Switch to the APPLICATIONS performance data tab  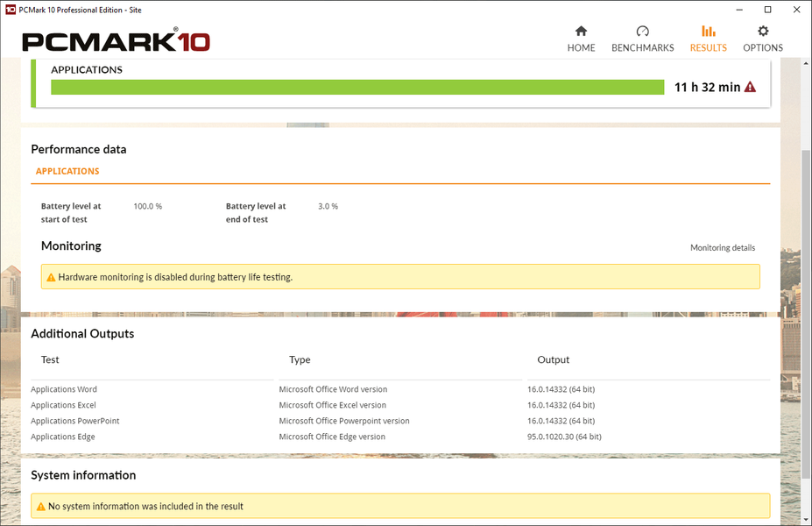[67, 171]
